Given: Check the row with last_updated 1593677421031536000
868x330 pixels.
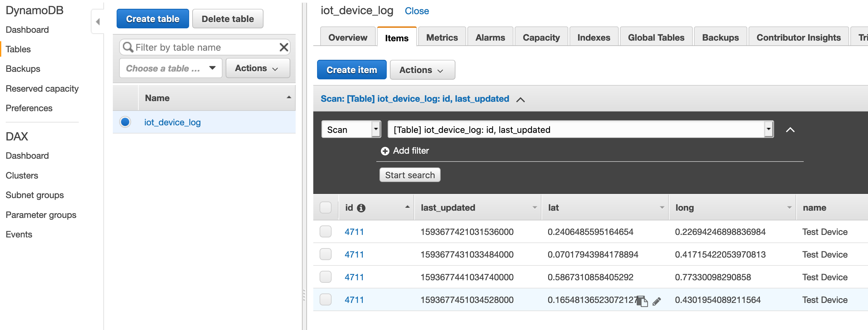Looking at the screenshot, I should coord(325,232).
